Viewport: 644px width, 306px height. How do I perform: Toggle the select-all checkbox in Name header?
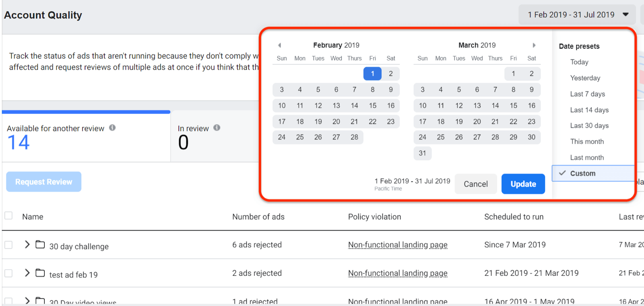click(x=8, y=216)
